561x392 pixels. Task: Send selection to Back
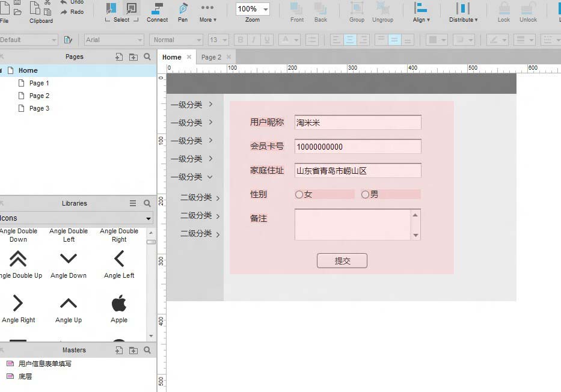click(x=320, y=13)
